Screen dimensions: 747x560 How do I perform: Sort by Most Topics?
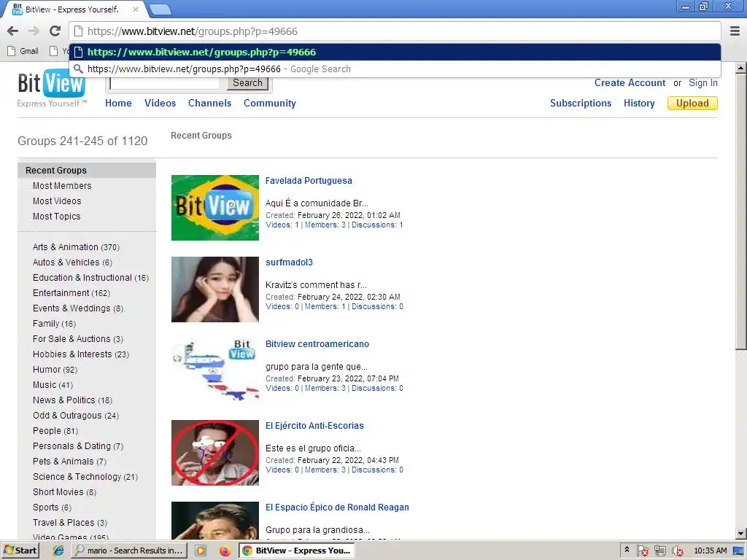click(56, 216)
